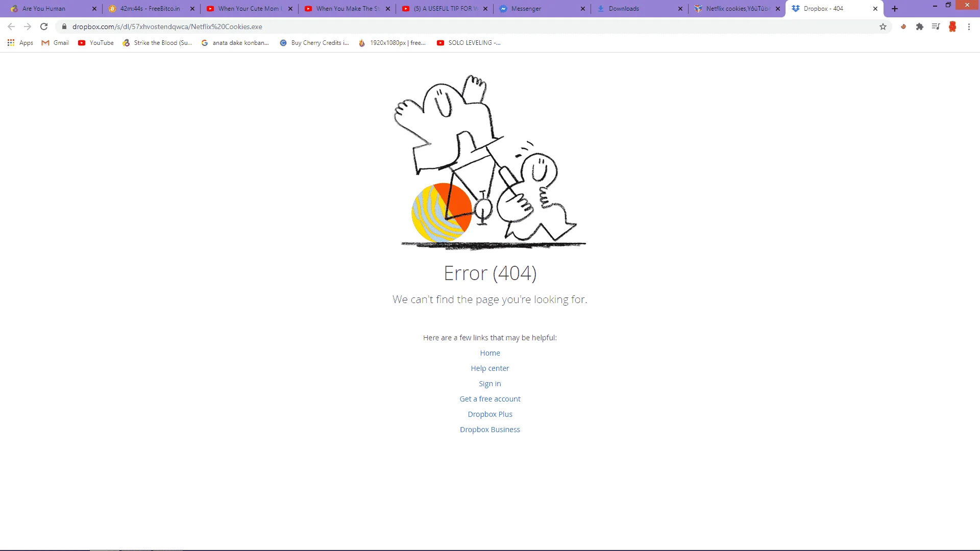
Task: Close the When You Make The tab
Action: 388,9
